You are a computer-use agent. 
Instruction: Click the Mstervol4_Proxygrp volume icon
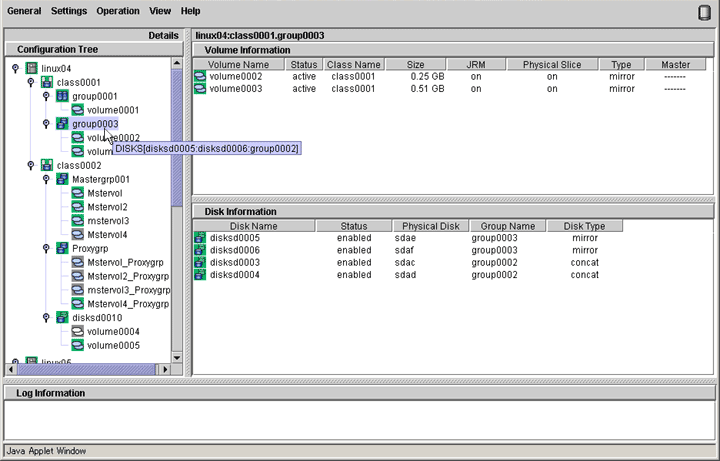pyautogui.click(x=78, y=304)
